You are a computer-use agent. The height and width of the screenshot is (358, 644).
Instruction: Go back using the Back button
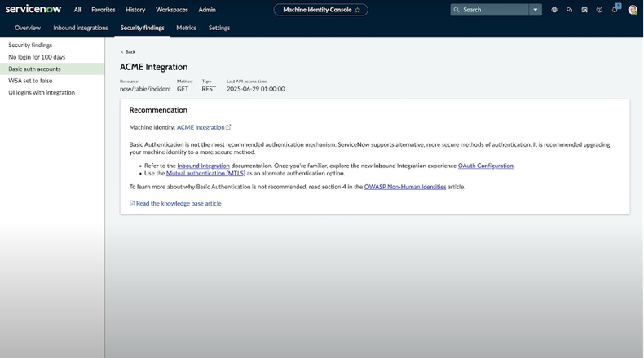128,51
